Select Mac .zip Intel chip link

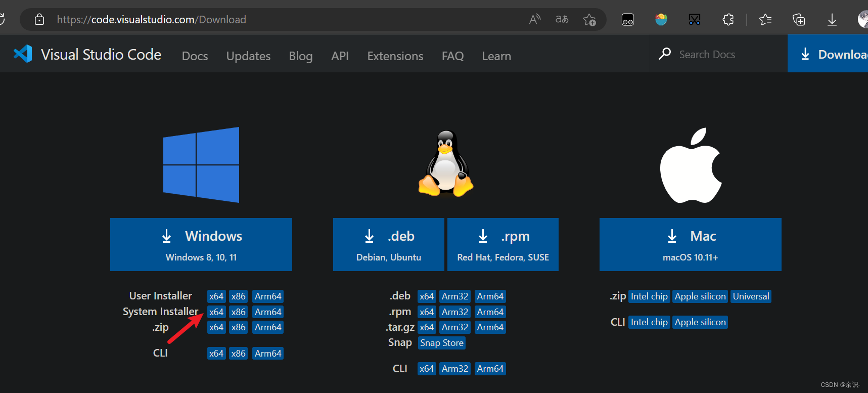coord(649,296)
